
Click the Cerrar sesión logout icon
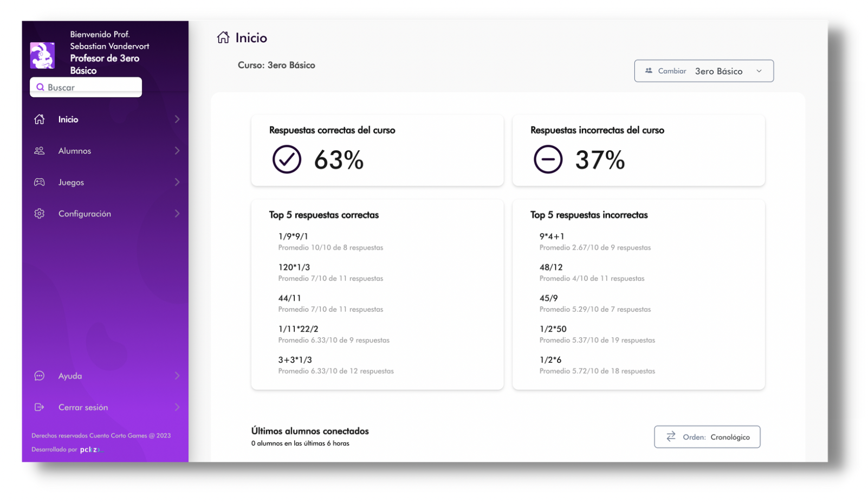[x=40, y=407]
